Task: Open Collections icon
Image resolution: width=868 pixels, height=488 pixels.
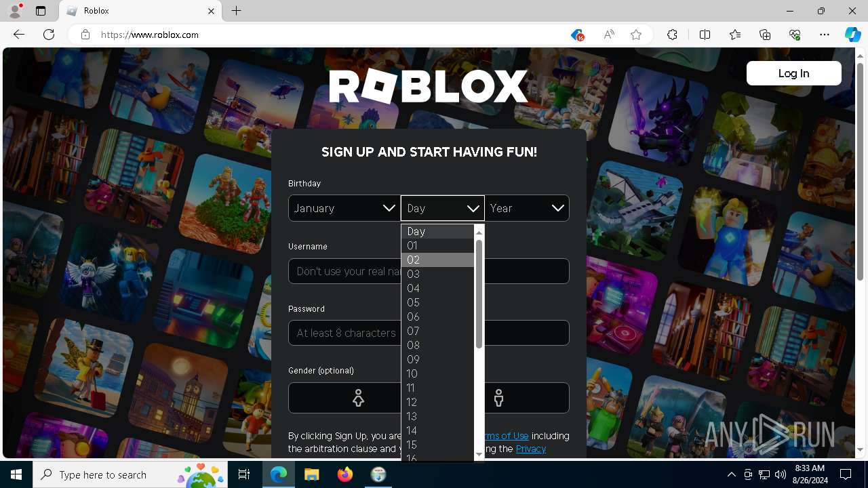Action: tap(765, 35)
